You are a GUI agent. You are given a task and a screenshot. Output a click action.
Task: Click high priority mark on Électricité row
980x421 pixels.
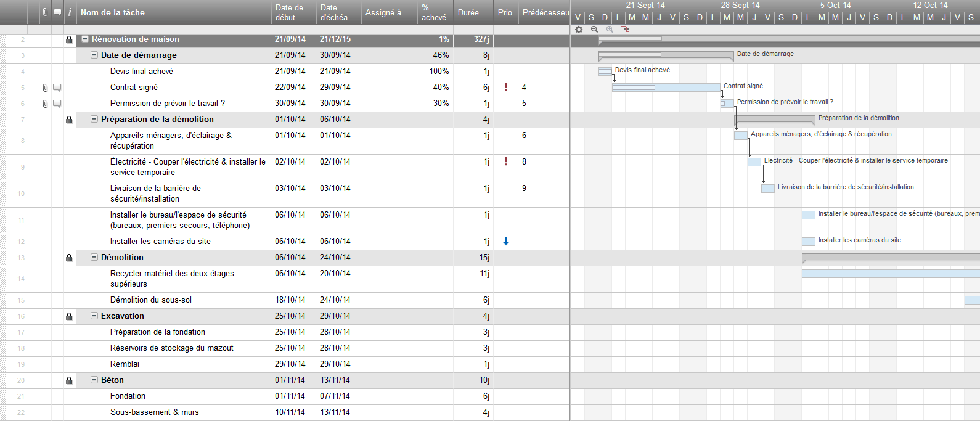[506, 161]
